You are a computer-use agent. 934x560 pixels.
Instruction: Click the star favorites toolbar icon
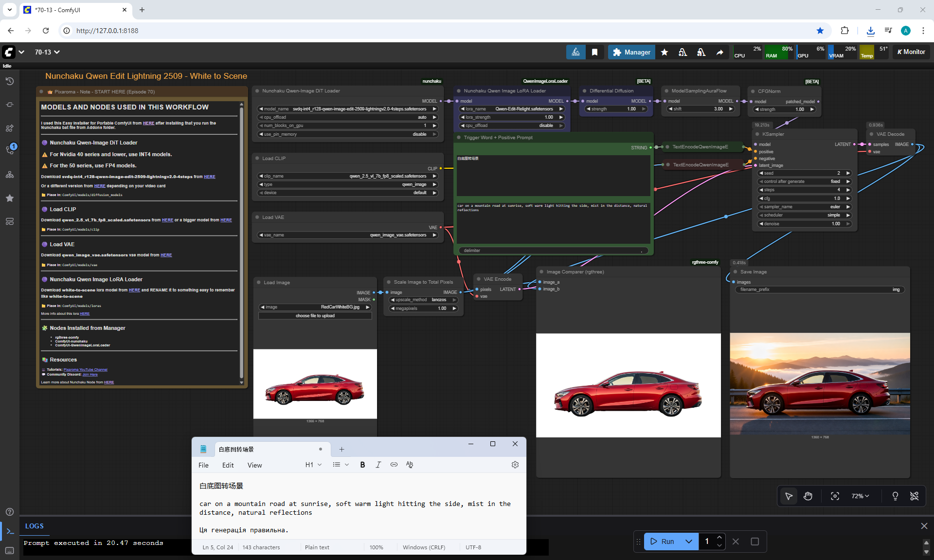[665, 52]
